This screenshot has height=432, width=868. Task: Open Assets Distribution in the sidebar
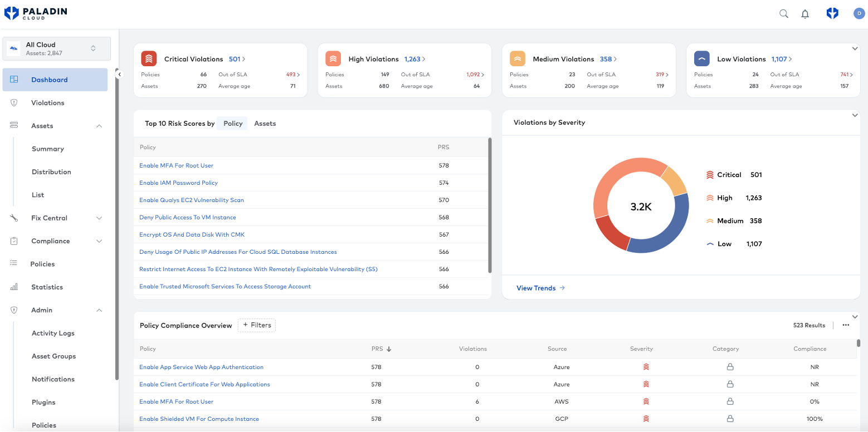pyautogui.click(x=51, y=171)
